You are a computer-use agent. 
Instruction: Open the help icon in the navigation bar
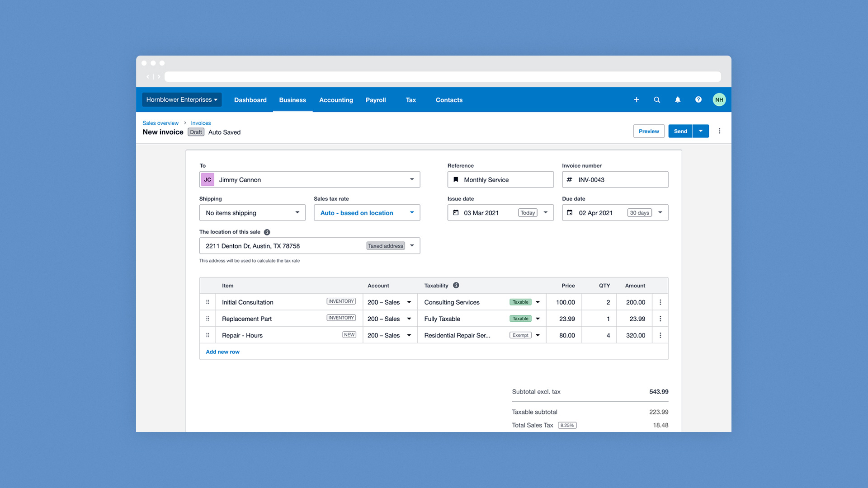point(698,100)
